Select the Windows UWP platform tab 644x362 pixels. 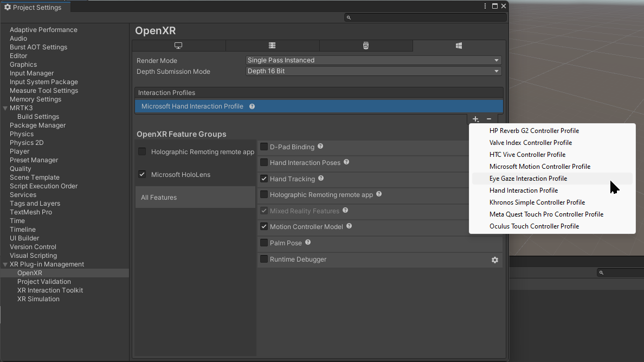[x=459, y=46]
